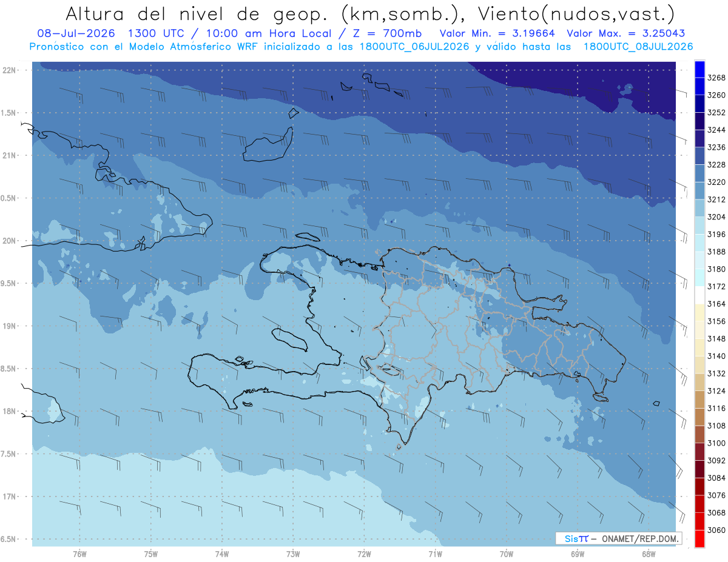Click the legend value 3156
The width and height of the screenshot is (728, 562).
point(716,321)
